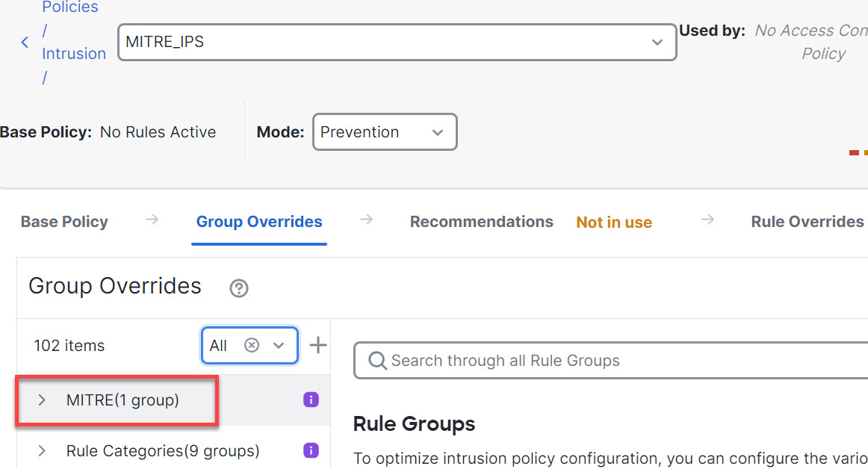
Task: Clear the All filter with x icon
Action: coord(252,345)
